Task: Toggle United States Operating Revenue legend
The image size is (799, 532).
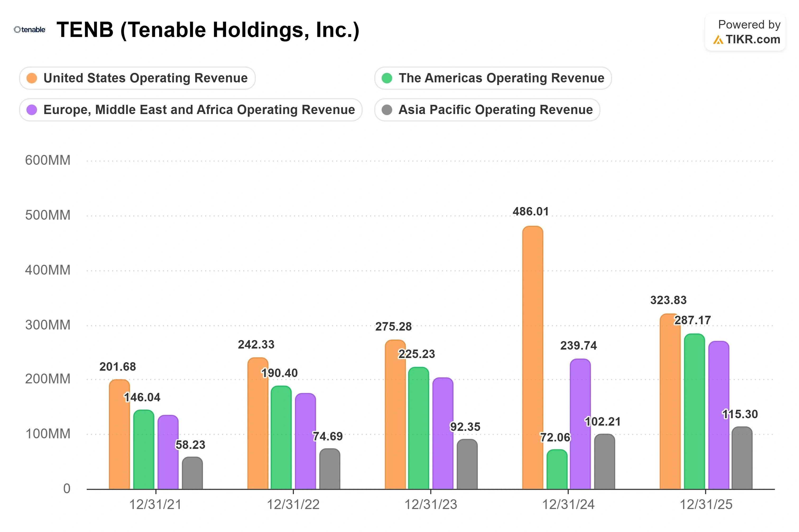Action: pyautogui.click(x=137, y=78)
